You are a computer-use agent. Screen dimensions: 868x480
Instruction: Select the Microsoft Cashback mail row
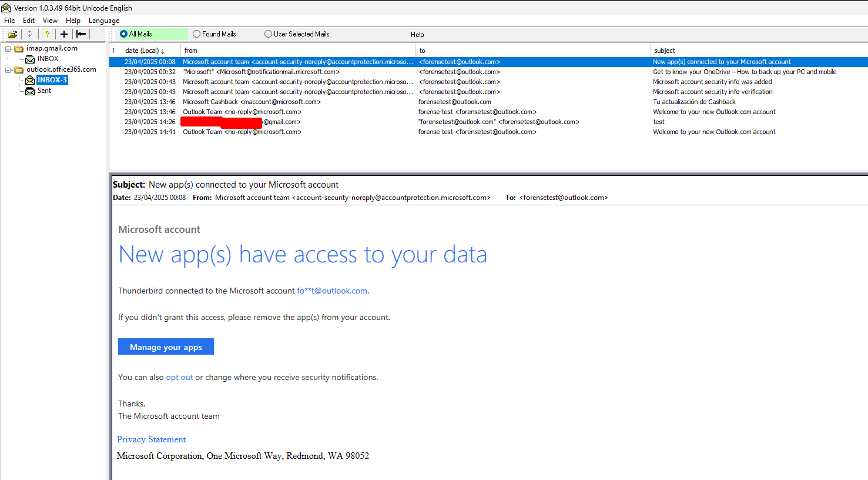tap(488, 102)
